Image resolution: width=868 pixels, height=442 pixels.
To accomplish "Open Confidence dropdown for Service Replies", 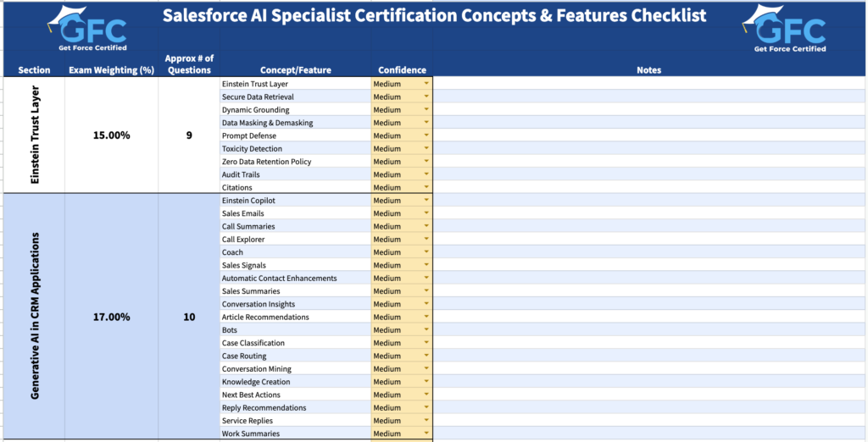I will click(x=426, y=421).
